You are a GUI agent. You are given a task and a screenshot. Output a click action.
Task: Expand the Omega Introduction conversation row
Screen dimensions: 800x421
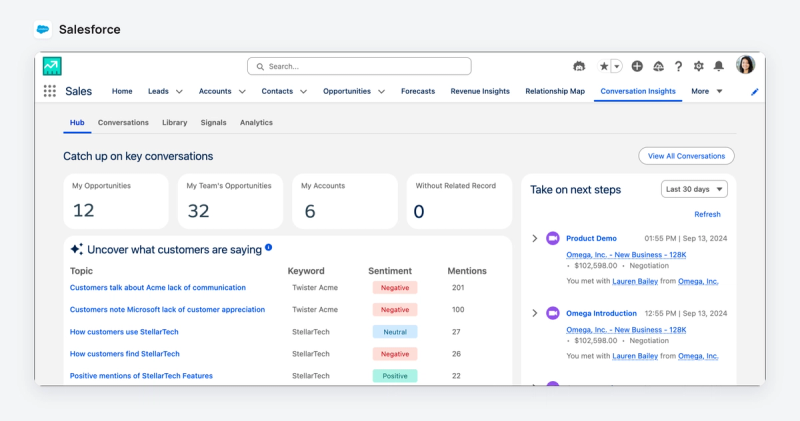click(535, 313)
